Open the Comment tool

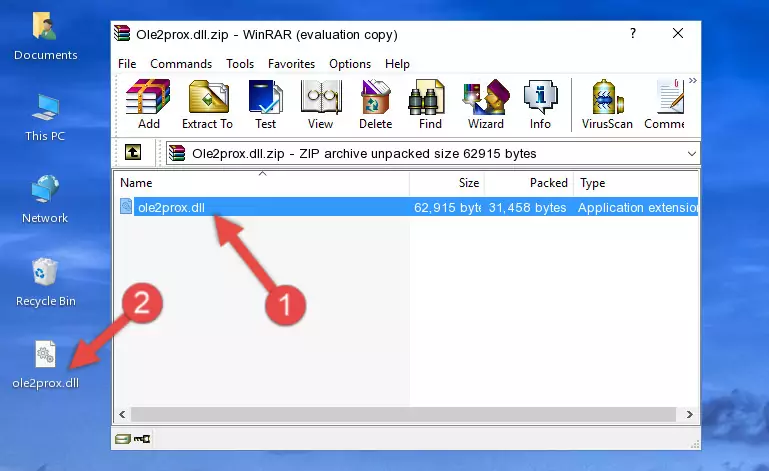[665, 105]
